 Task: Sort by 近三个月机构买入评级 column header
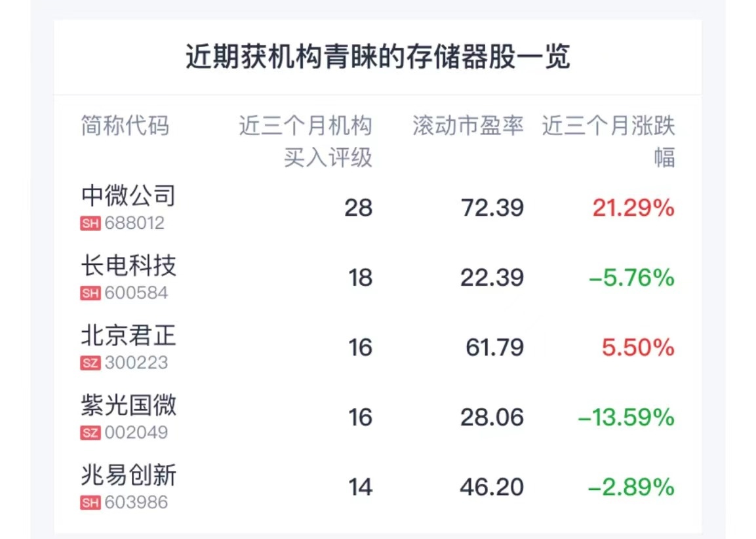tap(306, 141)
